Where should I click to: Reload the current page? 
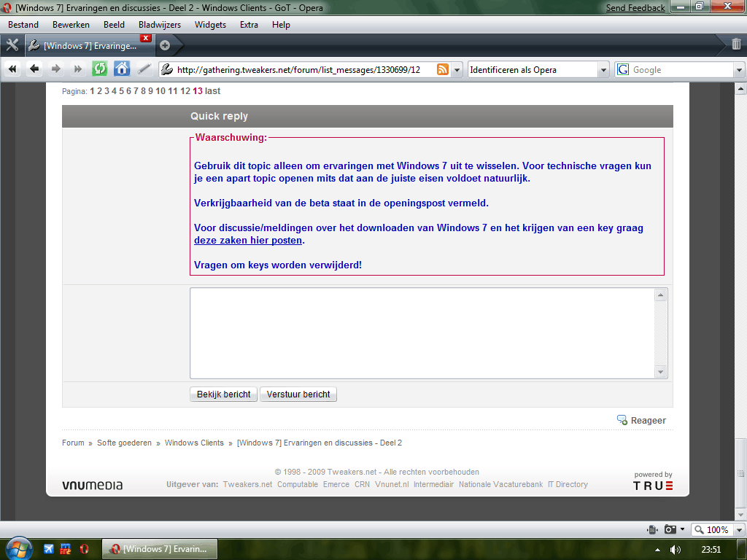click(x=99, y=69)
